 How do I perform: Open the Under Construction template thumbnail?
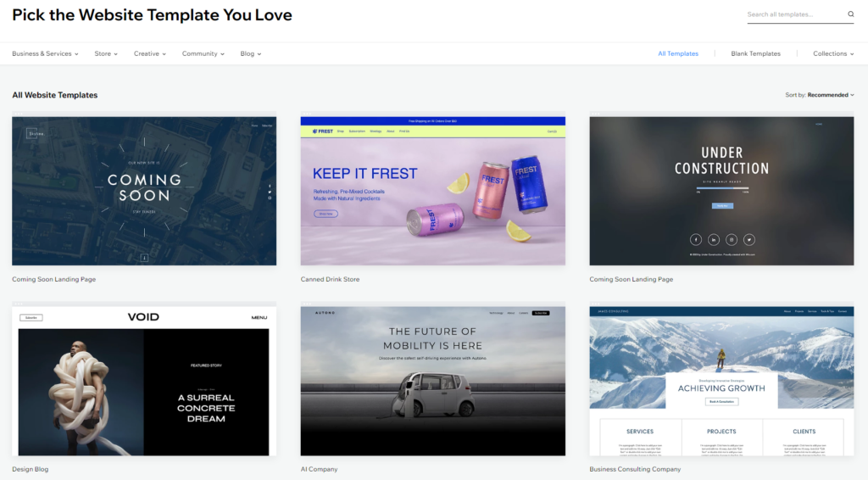point(721,191)
